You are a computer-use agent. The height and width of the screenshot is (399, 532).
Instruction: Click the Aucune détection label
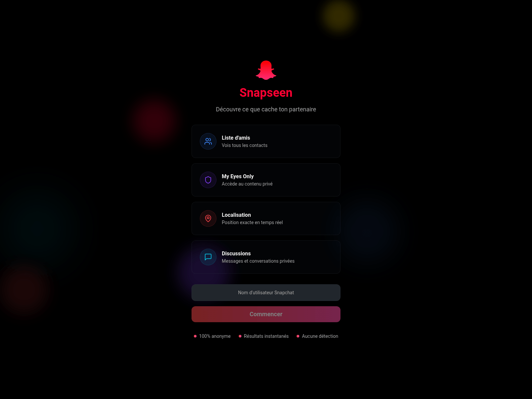[x=320, y=336]
